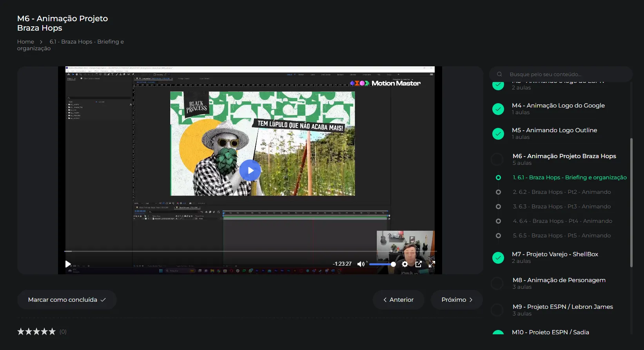The width and height of the screenshot is (644, 350).
Task: Open lesson 1. 6.1 - Braza Hops - Briefing e organização
Action: coord(570,177)
